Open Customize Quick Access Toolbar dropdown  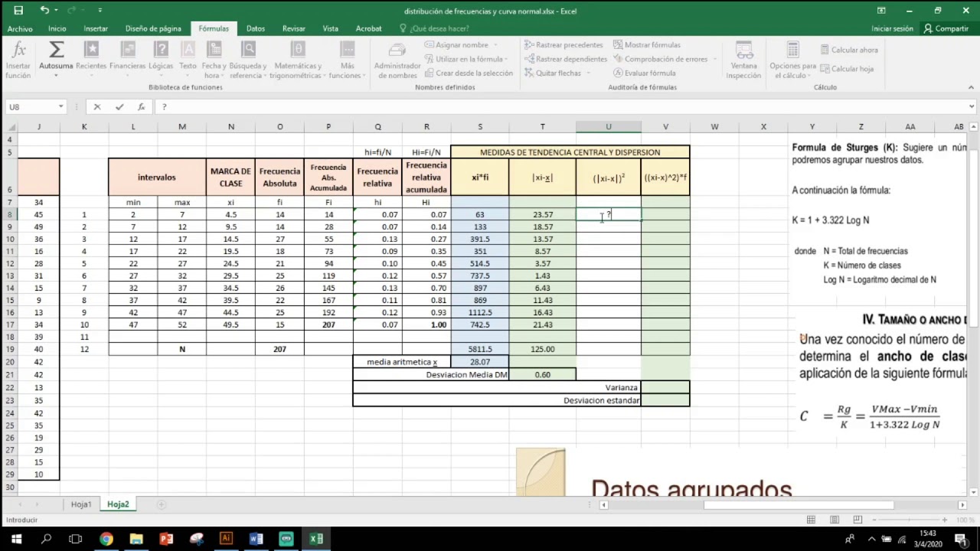click(100, 11)
